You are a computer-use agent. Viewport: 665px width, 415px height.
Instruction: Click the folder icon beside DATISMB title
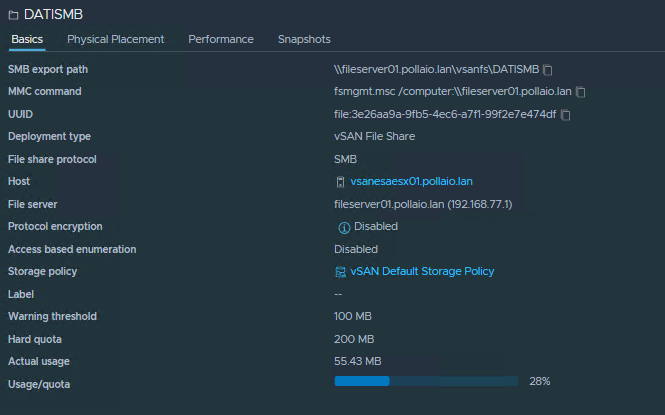(x=14, y=15)
